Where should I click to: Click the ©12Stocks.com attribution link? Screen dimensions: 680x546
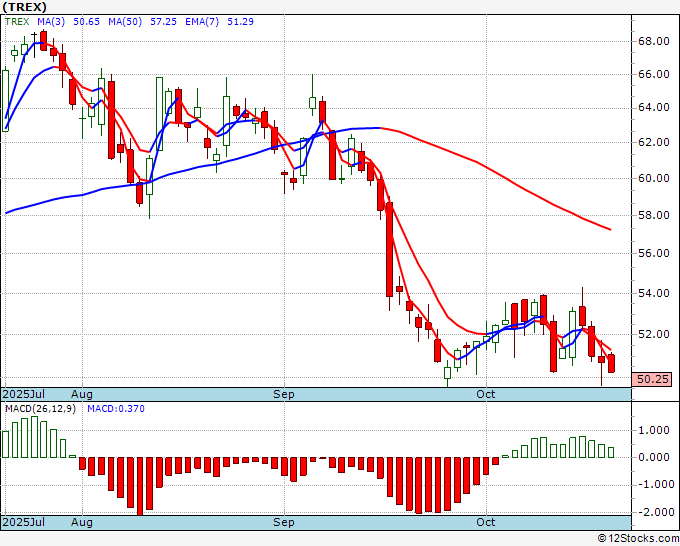638,539
